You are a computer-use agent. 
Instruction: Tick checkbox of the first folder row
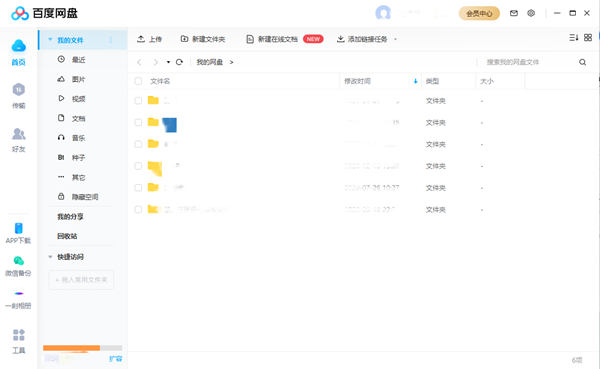138,101
